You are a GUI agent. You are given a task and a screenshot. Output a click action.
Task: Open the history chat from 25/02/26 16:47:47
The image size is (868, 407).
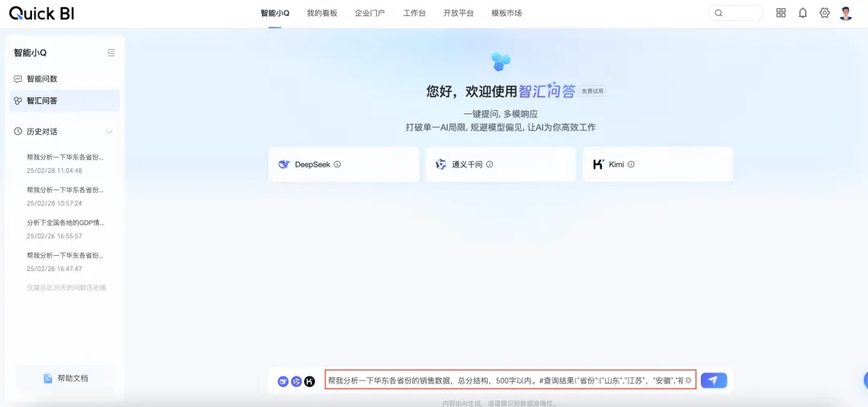pos(65,262)
